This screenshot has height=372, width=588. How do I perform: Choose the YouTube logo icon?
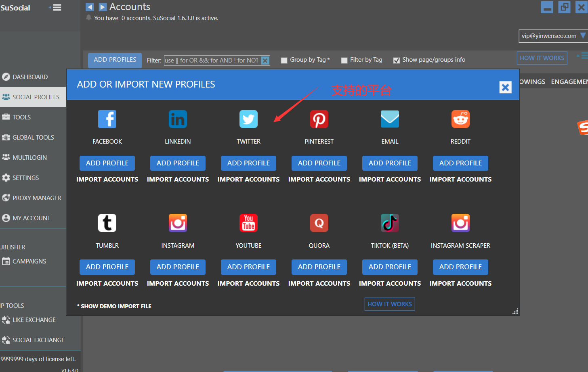click(248, 223)
